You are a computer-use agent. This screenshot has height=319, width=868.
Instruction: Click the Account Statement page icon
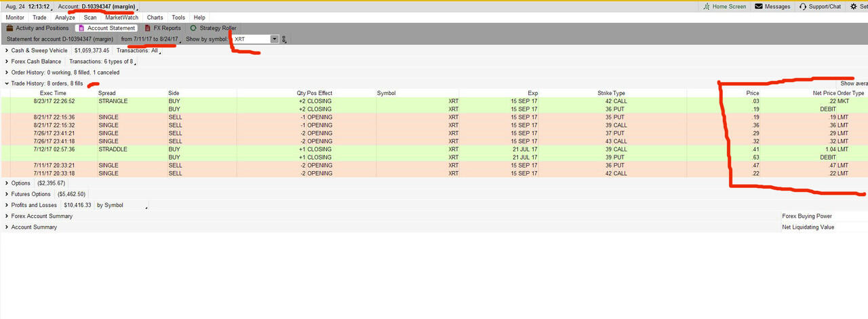81,29
